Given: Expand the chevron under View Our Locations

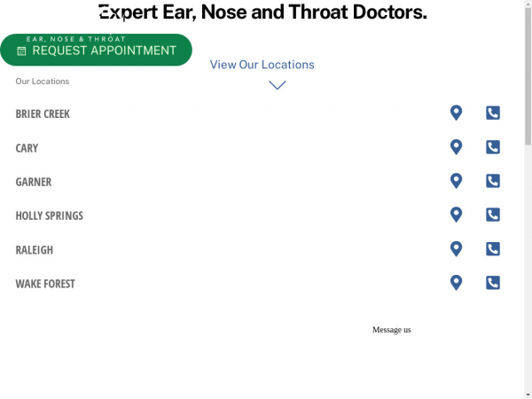Looking at the screenshot, I should (278, 85).
